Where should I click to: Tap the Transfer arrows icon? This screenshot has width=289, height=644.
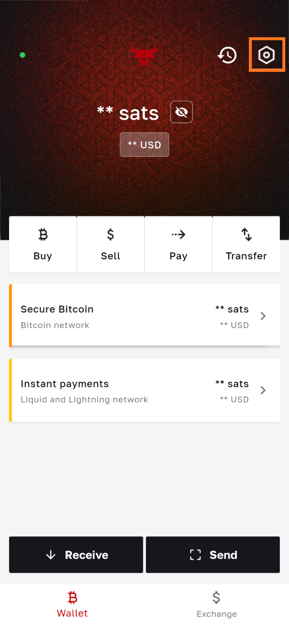point(246,235)
